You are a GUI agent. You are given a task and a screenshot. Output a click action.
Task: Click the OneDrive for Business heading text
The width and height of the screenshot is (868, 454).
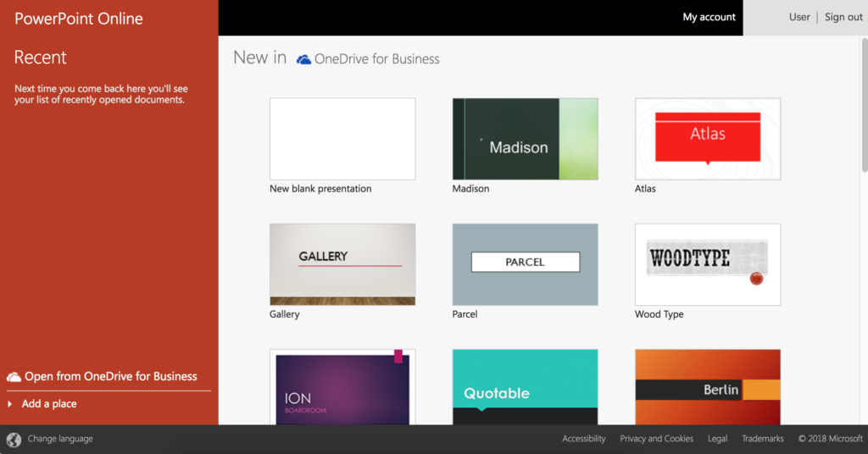pos(376,59)
